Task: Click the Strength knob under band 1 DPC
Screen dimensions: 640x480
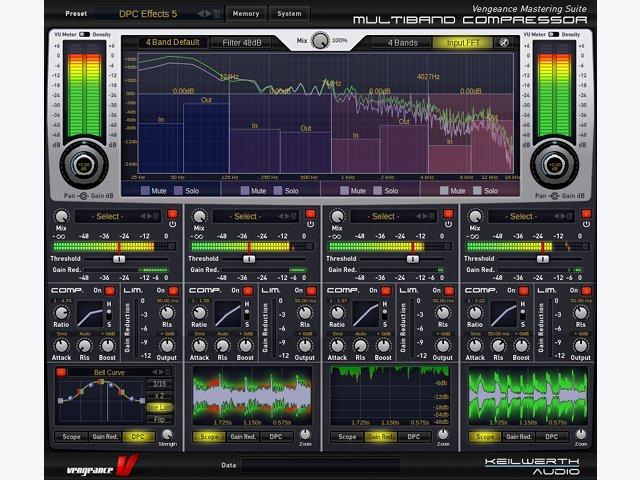Action: click(167, 434)
